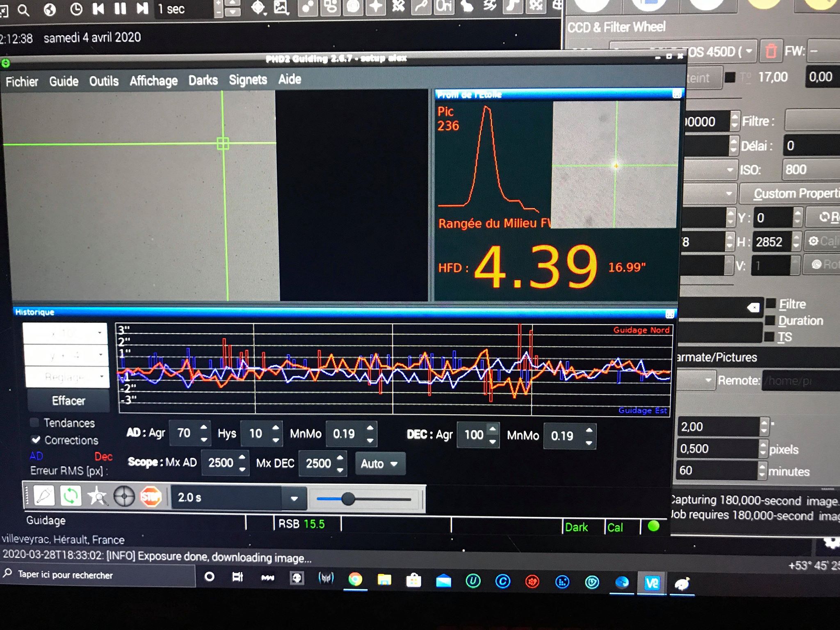Open the Darks menu
The height and width of the screenshot is (630, 840).
coord(203,80)
